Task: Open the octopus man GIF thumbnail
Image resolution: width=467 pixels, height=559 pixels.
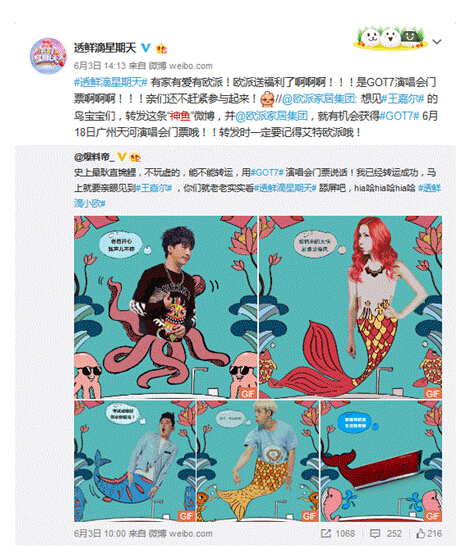Action: [165, 307]
